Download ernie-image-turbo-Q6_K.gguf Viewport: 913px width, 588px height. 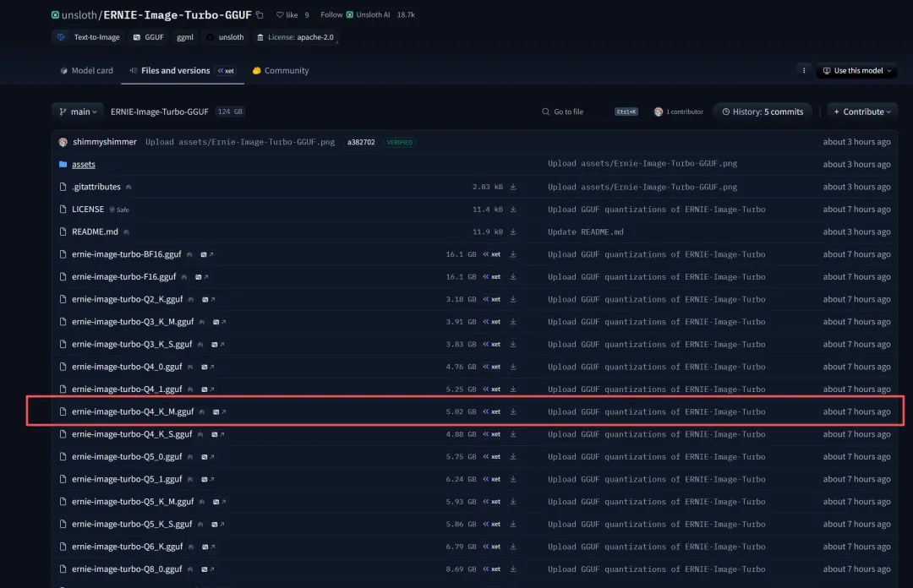point(513,547)
